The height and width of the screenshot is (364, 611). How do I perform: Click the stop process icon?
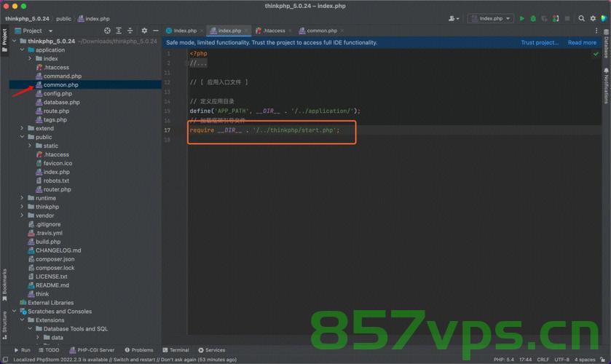point(567,18)
